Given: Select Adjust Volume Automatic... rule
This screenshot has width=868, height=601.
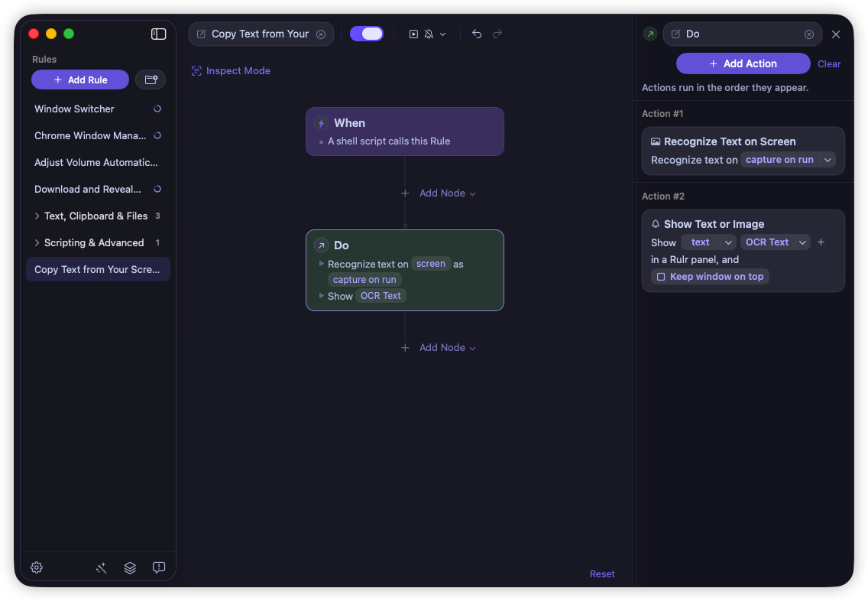Looking at the screenshot, I should tap(98, 162).
